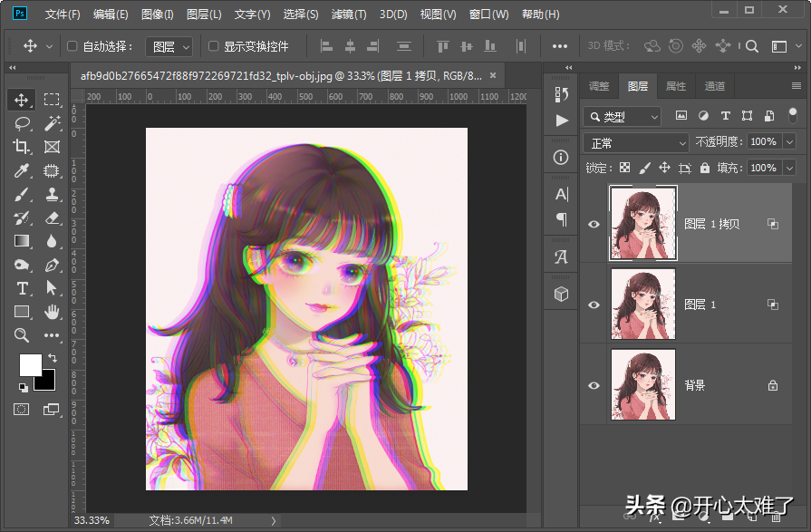Select the Spot Healing Brush tool

pos(52,170)
